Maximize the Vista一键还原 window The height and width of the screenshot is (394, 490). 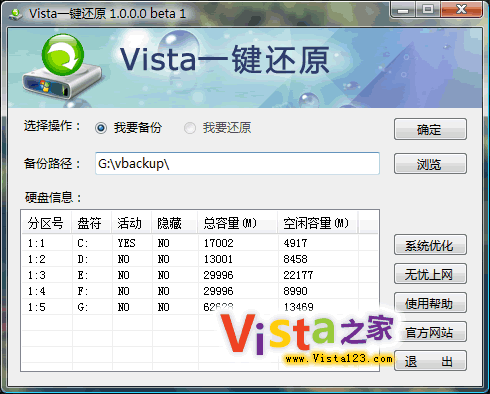click(428, 9)
